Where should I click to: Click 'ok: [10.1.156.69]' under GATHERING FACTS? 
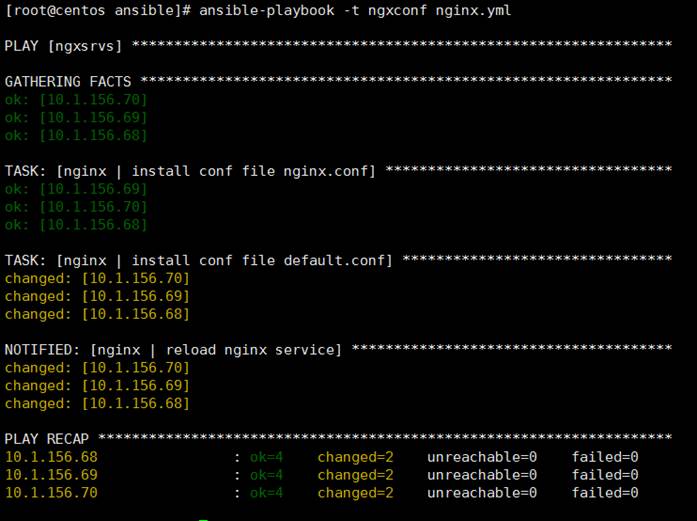(x=76, y=117)
